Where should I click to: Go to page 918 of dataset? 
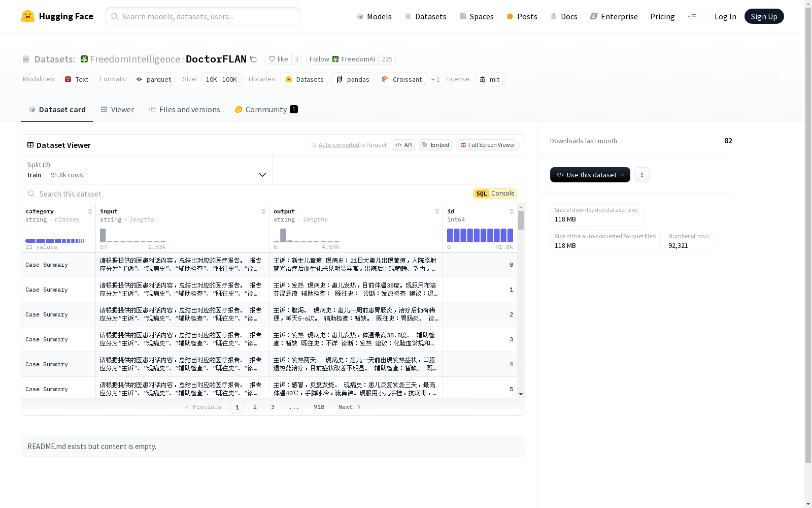(x=319, y=407)
